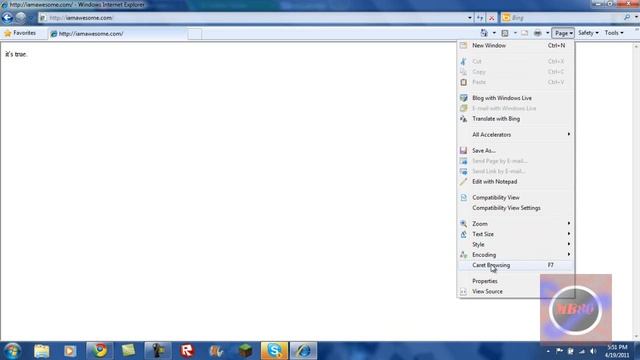Open Windows Explorer folder on the taskbar
Image resolution: width=640 pixels, height=360 pixels.
pos(41,351)
